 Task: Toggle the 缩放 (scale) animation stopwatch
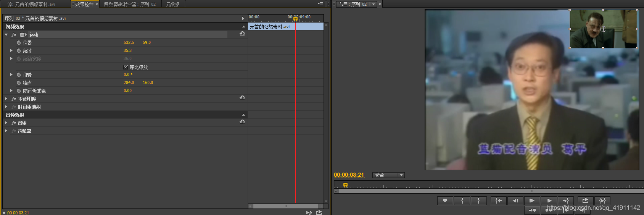pos(19,51)
